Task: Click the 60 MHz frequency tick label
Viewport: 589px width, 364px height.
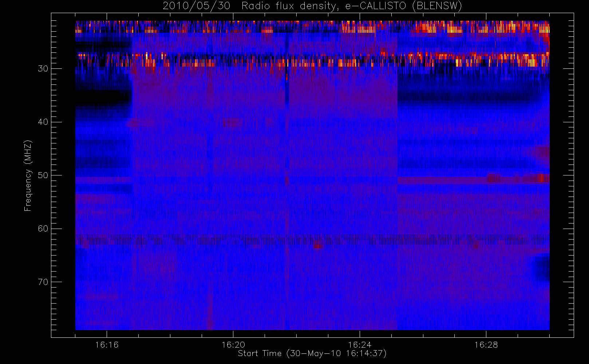Action: [x=43, y=229]
